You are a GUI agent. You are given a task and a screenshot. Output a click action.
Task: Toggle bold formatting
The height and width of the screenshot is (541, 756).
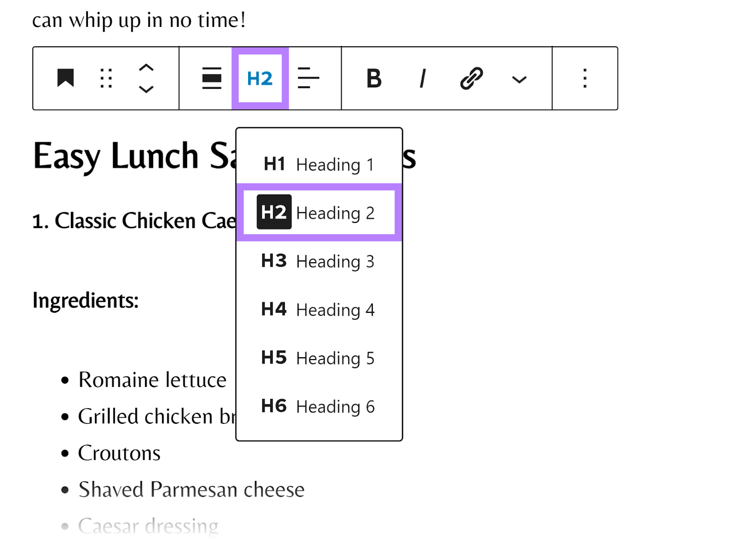[373, 78]
